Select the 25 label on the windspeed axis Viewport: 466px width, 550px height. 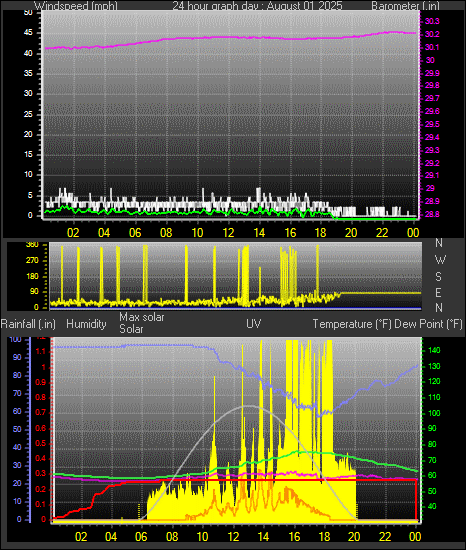(x=28, y=114)
